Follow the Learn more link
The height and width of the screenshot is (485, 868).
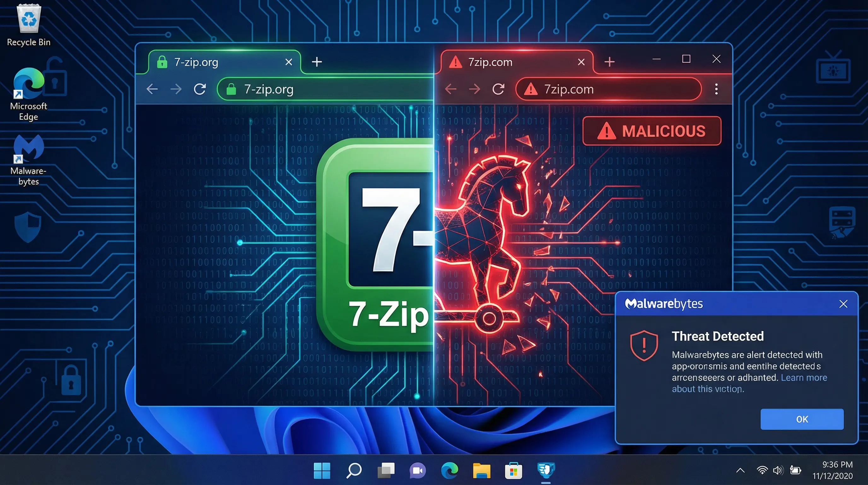coord(804,377)
